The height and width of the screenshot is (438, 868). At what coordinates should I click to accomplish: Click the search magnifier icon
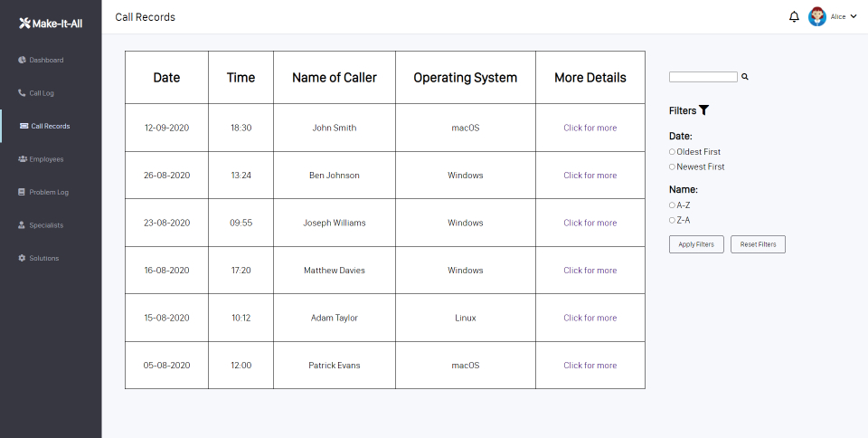(x=745, y=77)
